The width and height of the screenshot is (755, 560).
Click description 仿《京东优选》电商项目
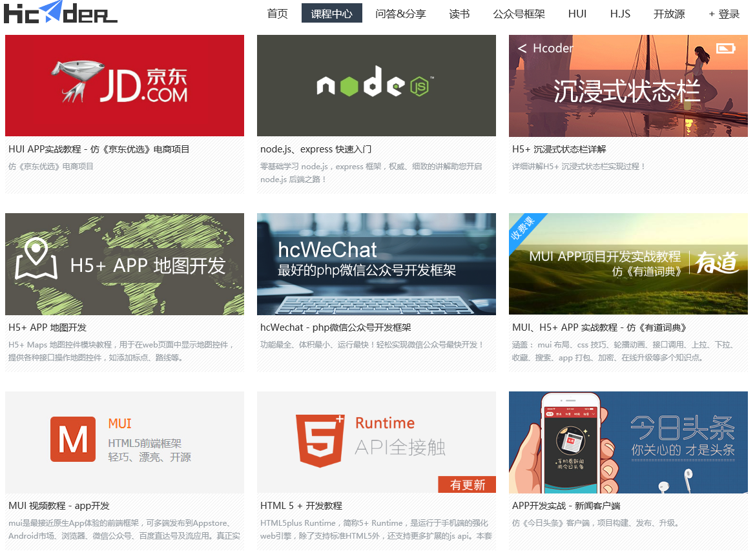coord(50,167)
